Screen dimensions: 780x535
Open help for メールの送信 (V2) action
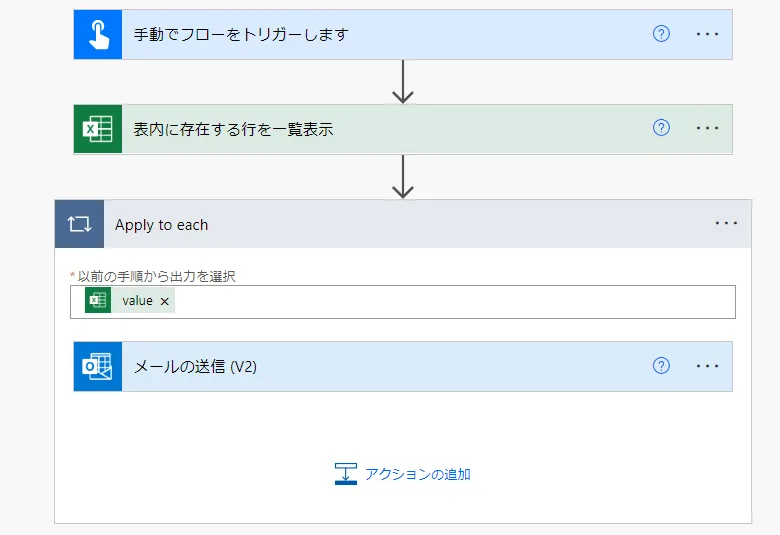pos(661,366)
